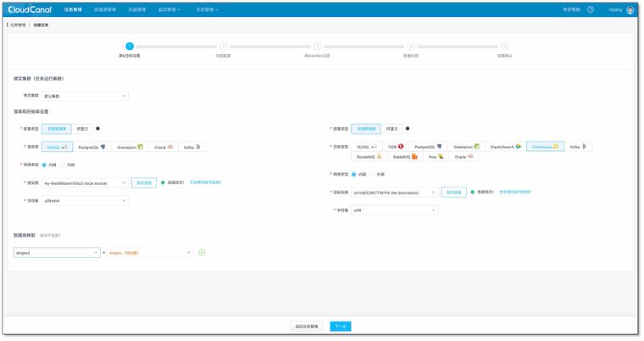Select 自建数据库 for target deployment type
Image resolution: width=644 pixels, height=341 pixels.
point(366,129)
